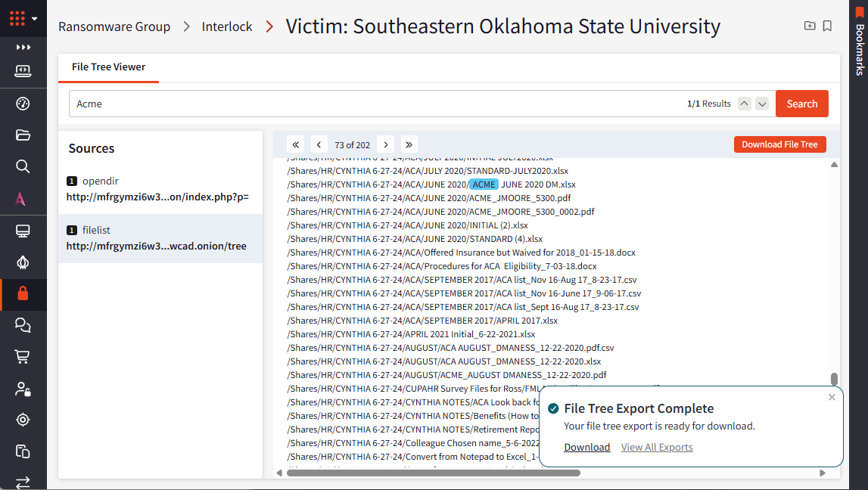868x490 pixels.
Task: Select the File Tree Viewer tab
Action: pyautogui.click(x=108, y=67)
